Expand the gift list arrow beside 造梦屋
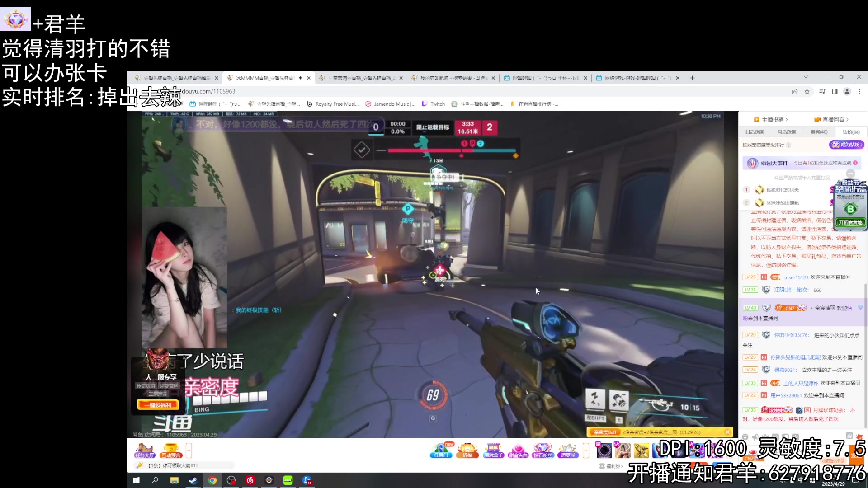 click(x=586, y=450)
